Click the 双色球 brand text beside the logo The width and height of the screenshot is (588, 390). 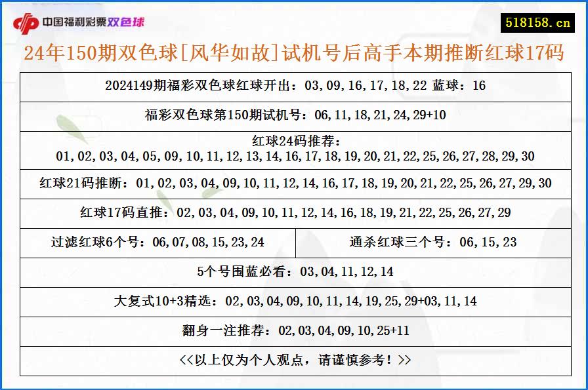tap(130, 20)
